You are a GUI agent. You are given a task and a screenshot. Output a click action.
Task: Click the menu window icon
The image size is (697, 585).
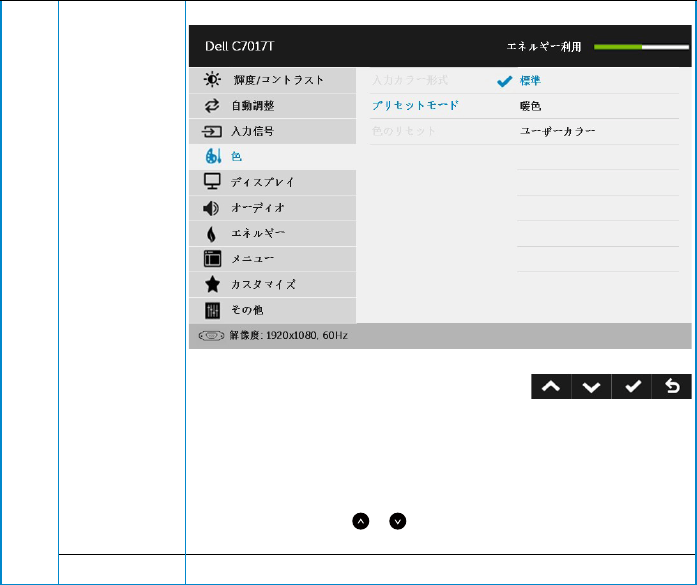212,259
